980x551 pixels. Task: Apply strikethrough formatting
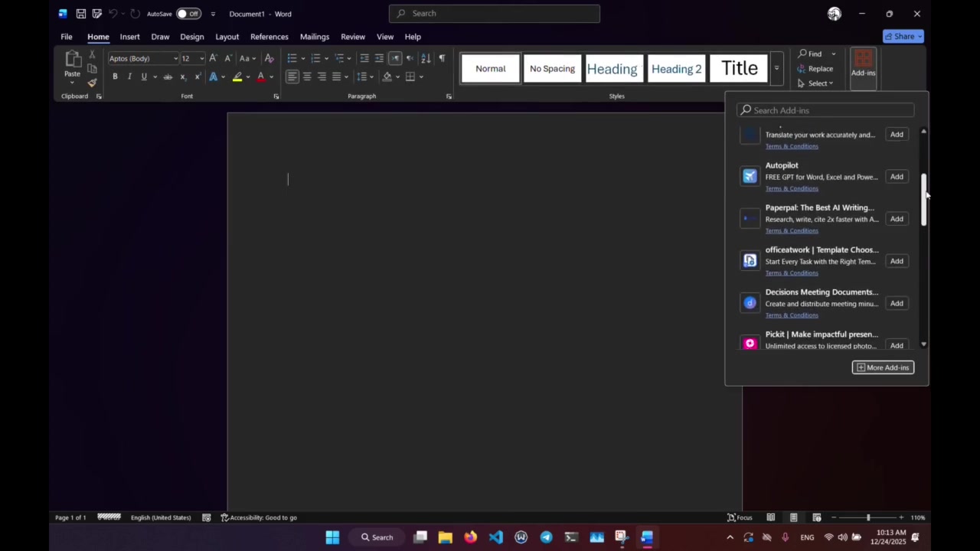[x=168, y=77]
